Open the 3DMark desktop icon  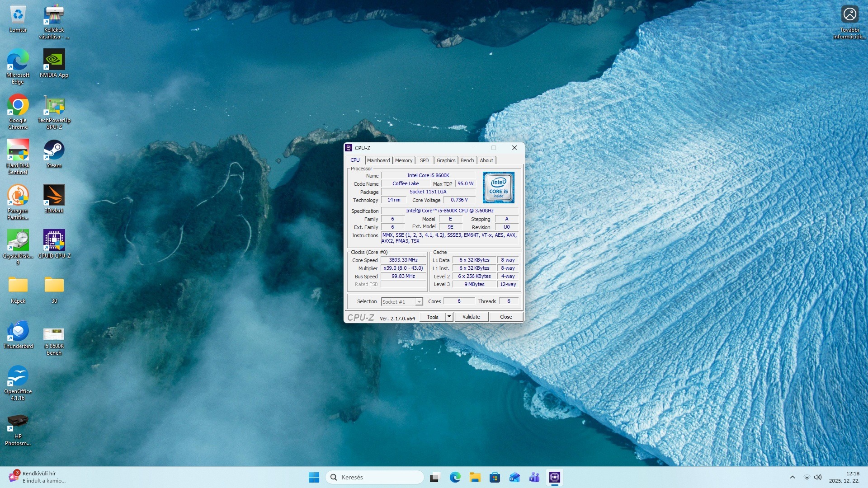tap(54, 196)
